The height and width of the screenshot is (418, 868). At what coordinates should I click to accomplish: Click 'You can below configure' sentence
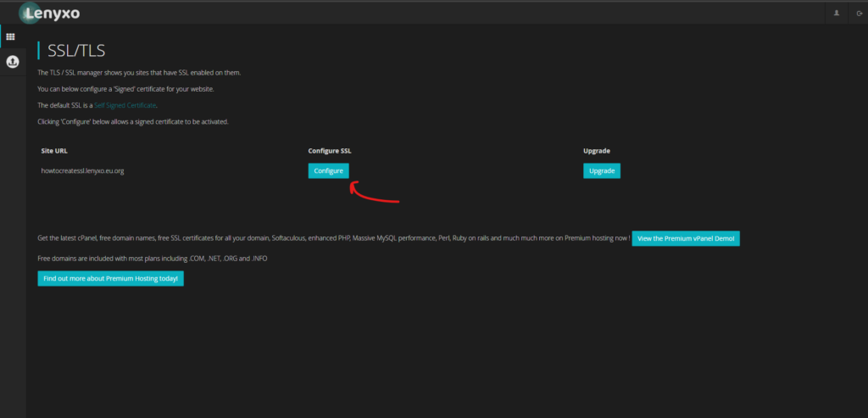coord(125,88)
